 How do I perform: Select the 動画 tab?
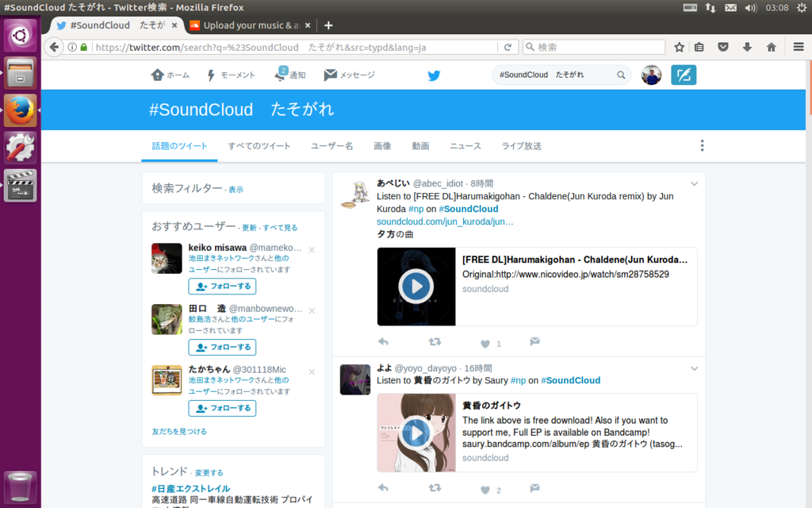[x=420, y=146]
